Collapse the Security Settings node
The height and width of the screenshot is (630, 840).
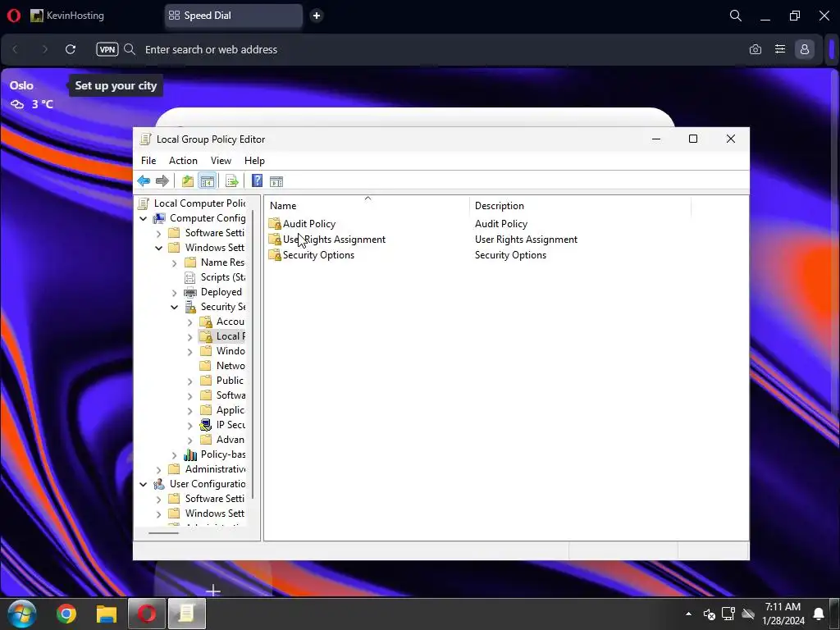[x=174, y=307]
